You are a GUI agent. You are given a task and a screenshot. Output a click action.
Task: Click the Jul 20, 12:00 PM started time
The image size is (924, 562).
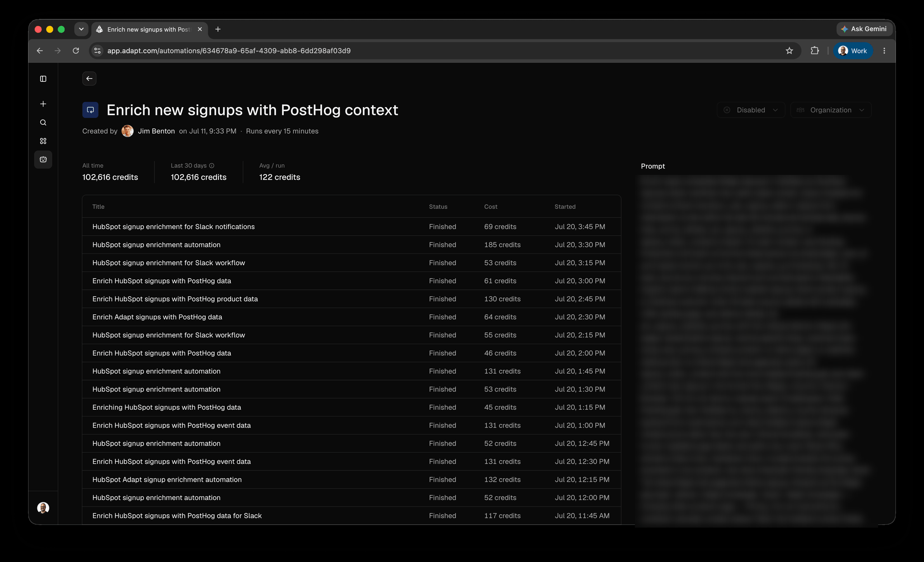click(x=582, y=497)
